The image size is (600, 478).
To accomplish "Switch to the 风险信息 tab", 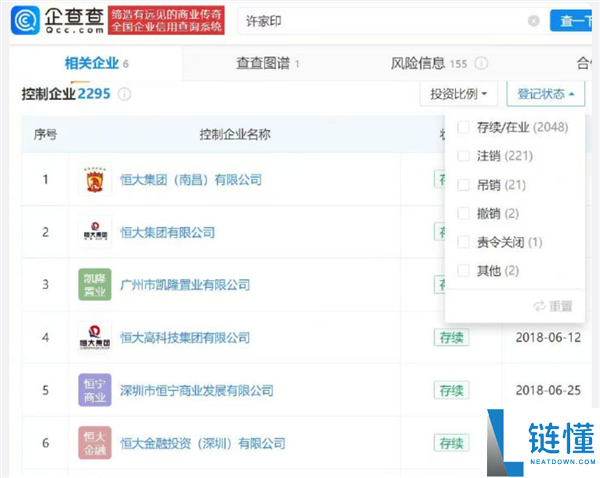I will point(429,63).
